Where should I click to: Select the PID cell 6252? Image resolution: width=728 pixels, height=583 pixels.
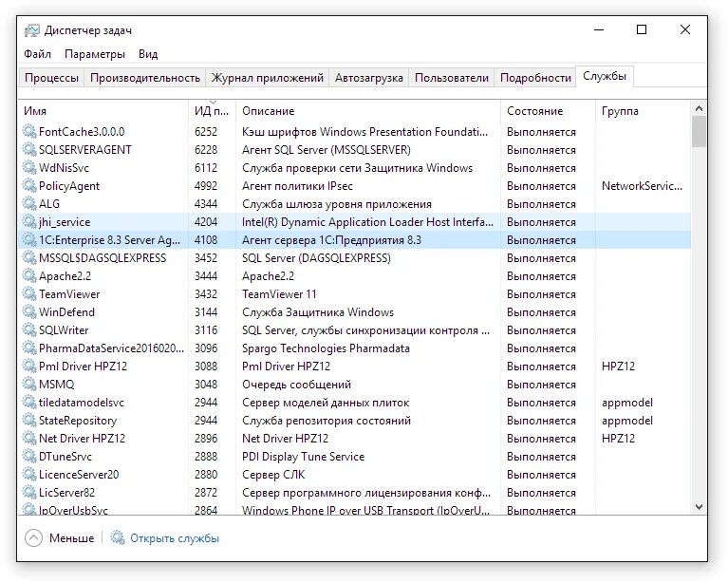[206, 132]
